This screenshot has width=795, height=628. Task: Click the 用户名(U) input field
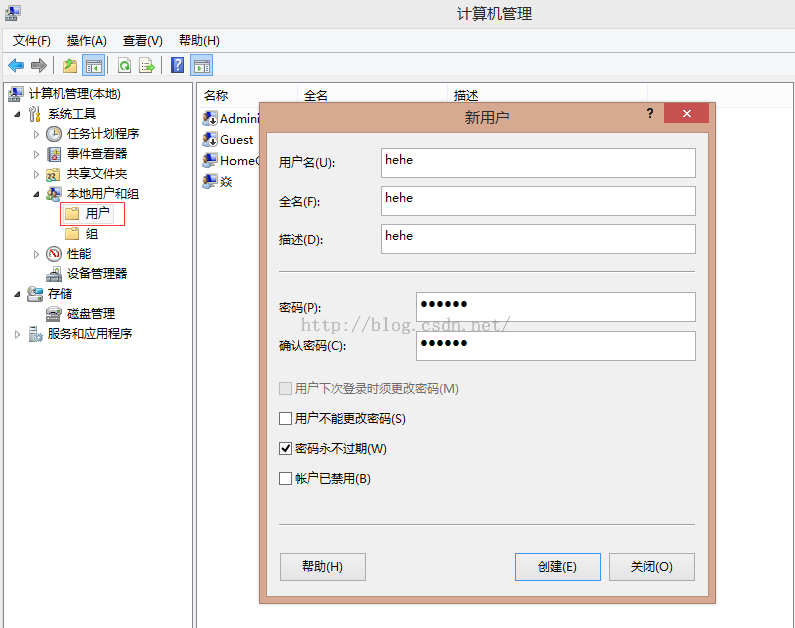tap(538, 163)
